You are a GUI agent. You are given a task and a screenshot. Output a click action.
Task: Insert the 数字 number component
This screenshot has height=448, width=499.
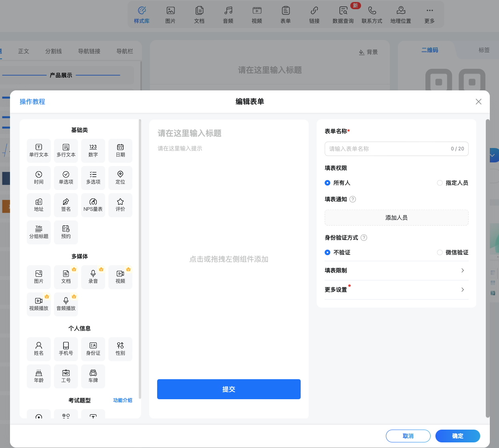point(93,151)
